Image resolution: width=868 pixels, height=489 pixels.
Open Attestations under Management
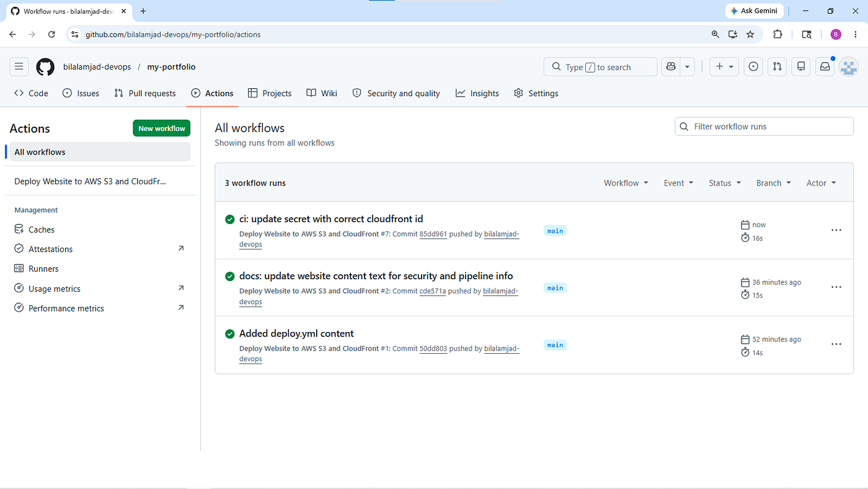[100, 249]
